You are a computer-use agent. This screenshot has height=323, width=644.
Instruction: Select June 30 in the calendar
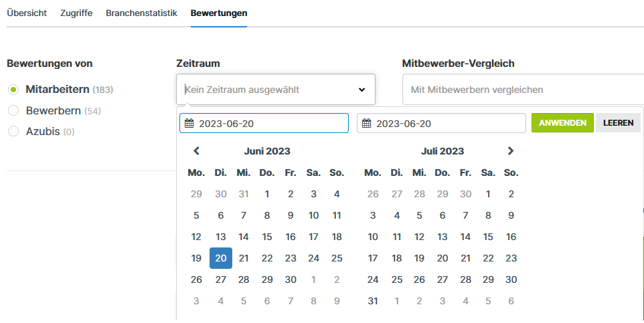click(290, 280)
